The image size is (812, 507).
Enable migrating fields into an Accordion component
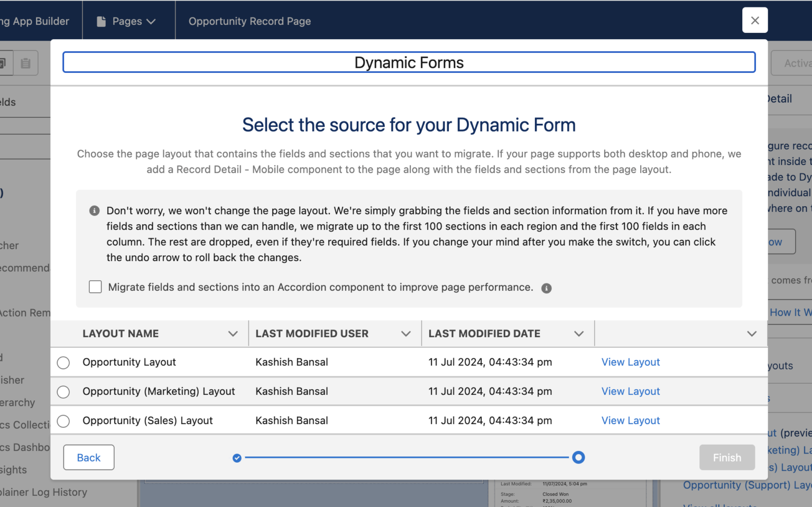tap(95, 287)
